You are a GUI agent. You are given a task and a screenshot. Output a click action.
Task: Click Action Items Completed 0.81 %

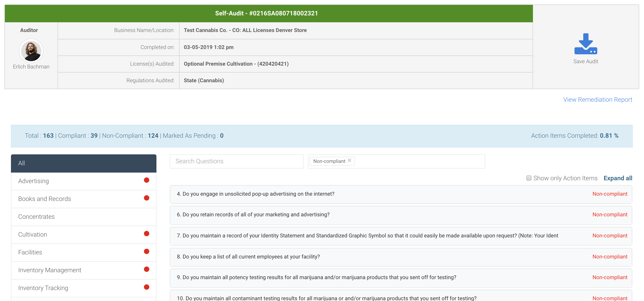(574, 136)
